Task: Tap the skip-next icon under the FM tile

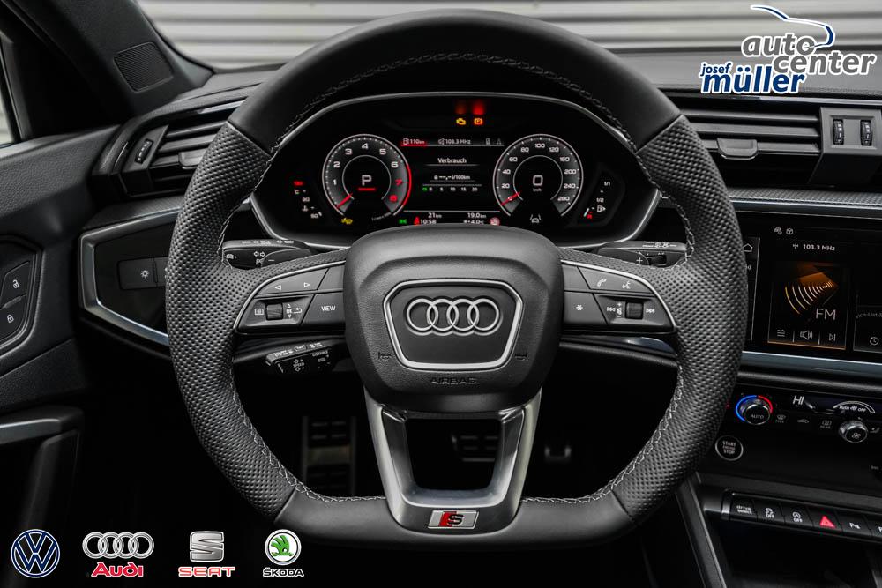Action: point(832,337)
